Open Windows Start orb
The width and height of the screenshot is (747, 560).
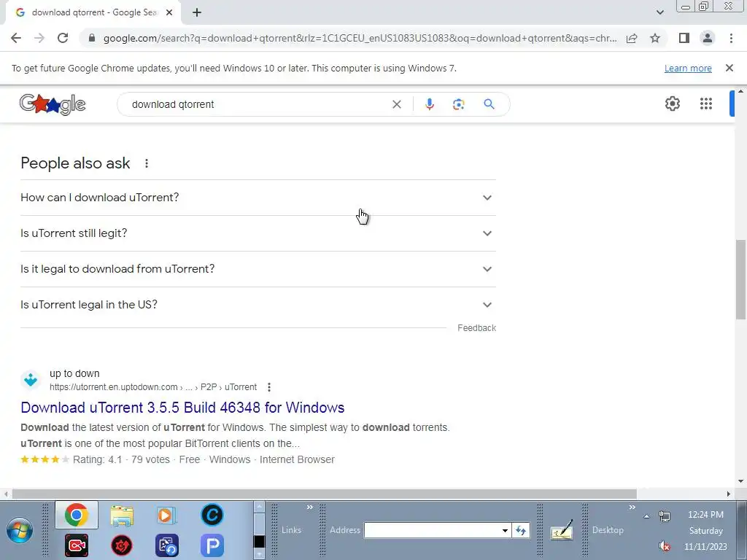click(20, 530)
